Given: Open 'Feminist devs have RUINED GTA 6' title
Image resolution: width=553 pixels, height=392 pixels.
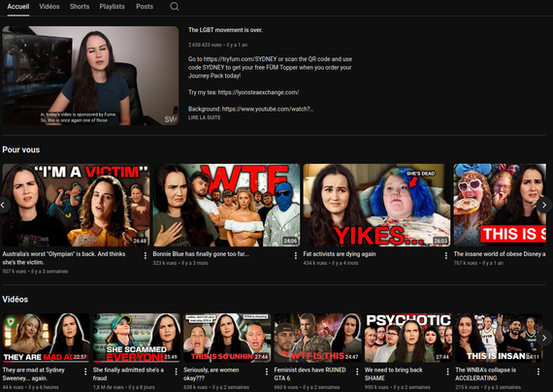Looking at the screenshot, I should pos(310,374).
